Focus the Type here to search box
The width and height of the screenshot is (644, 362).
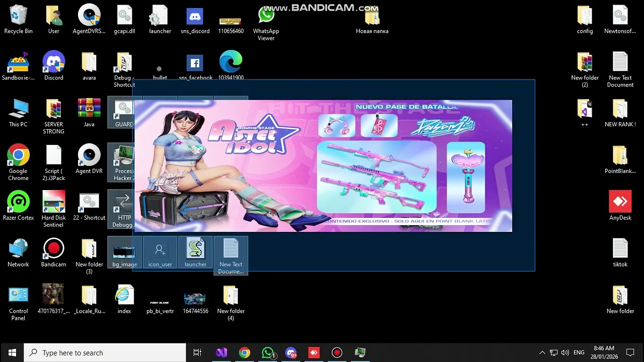(x=105, y=353)
